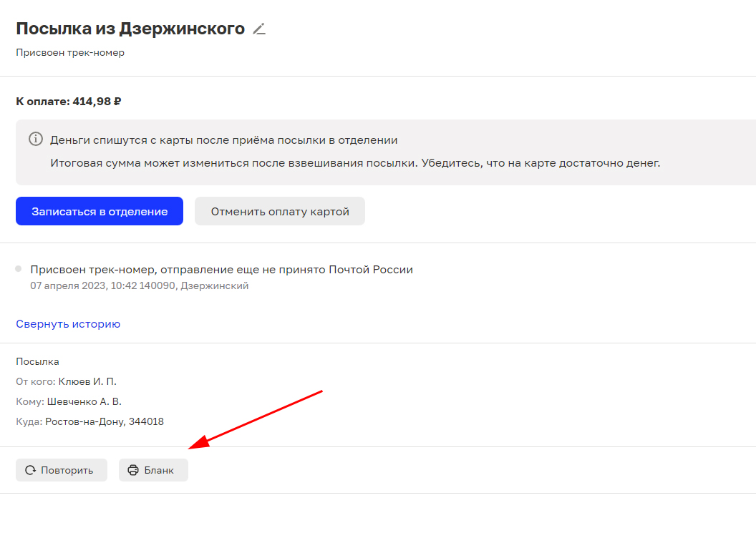Click the printer icon on Бланк
756x533 pixels.
[x=132, y=471]
